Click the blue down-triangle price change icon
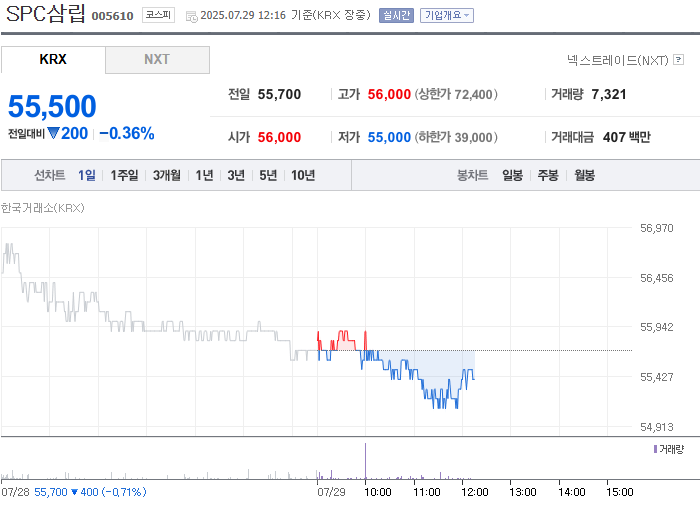 53,133
